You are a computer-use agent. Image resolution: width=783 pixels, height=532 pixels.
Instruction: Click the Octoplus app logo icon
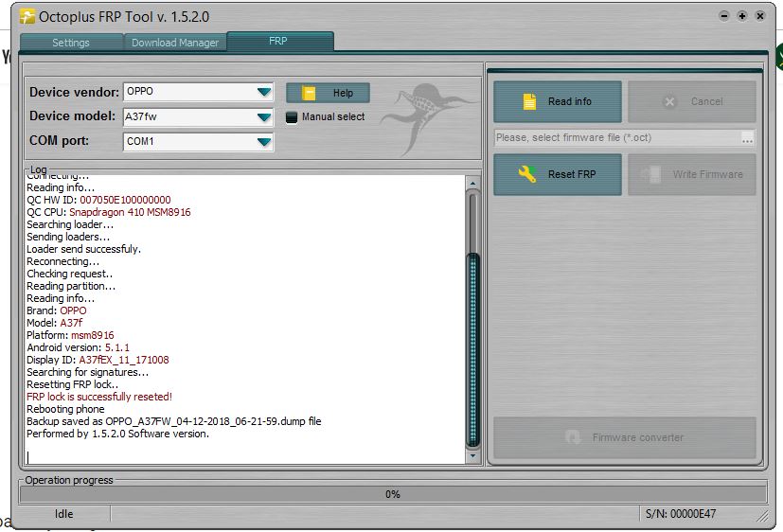pos(27,16)
